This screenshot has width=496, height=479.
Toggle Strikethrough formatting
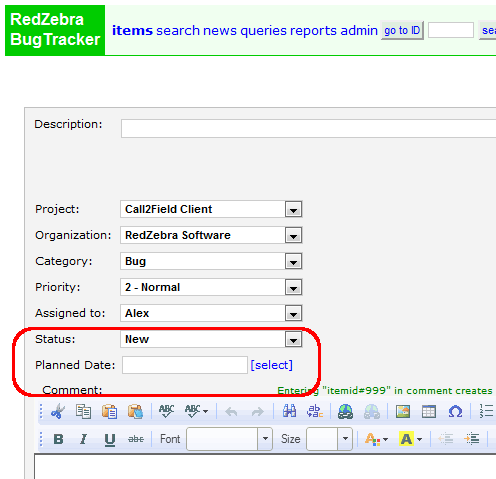pos(136,439)
